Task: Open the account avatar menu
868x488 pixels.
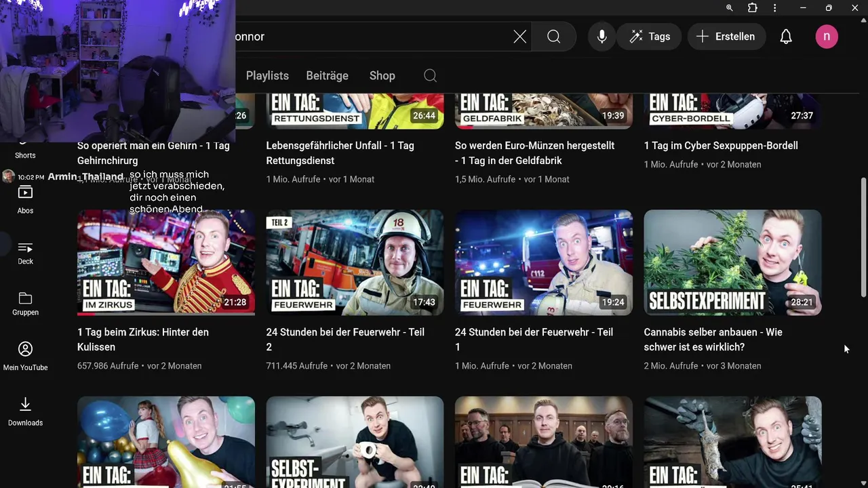Action: 827,37
